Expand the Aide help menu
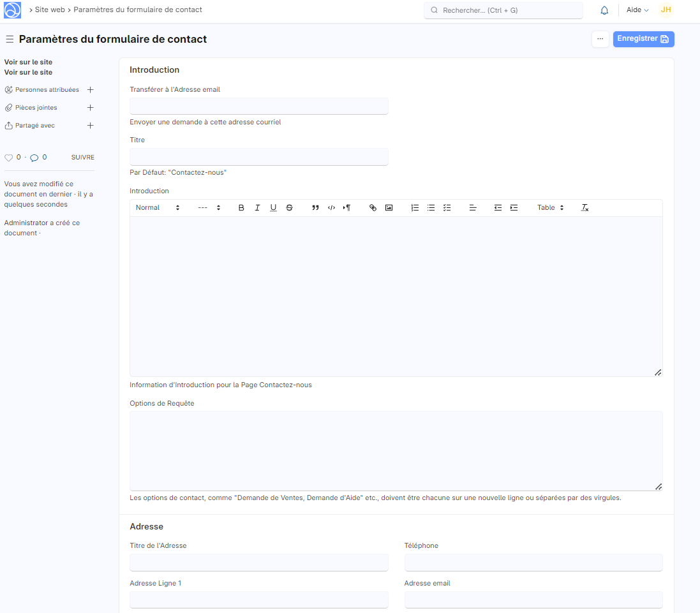 point(637,10)
